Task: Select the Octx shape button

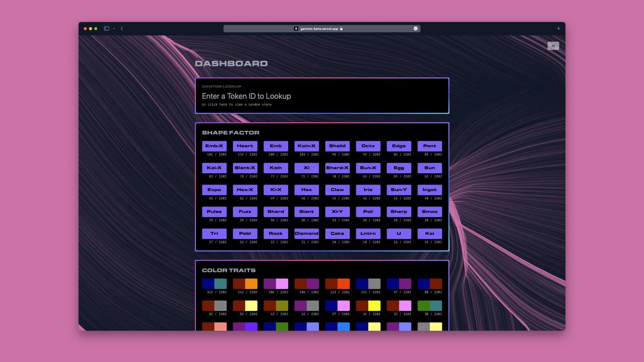Action: pyautogui.click(x=368, y=146)
